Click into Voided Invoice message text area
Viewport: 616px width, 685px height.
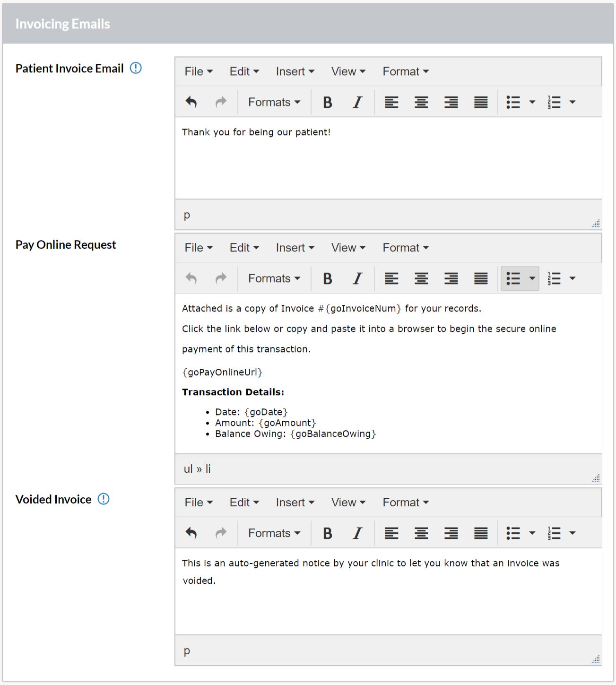(x=388, y=591)
